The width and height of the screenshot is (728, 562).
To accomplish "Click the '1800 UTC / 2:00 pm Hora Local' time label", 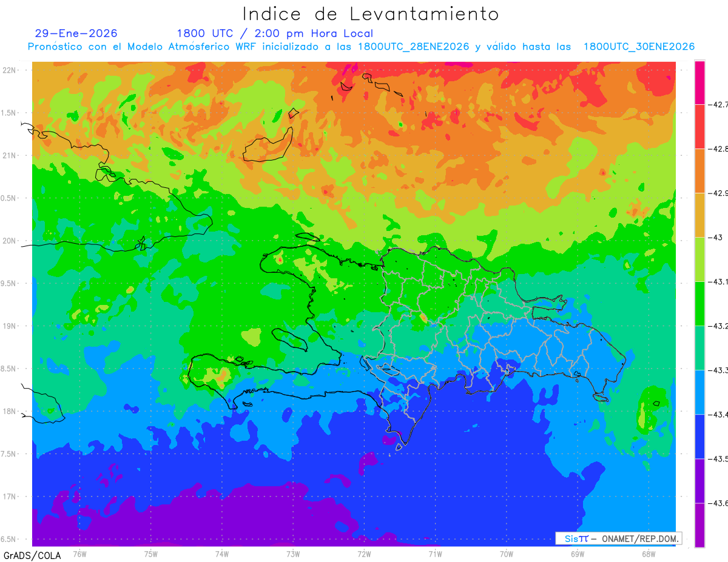I will tap(275, 33).
